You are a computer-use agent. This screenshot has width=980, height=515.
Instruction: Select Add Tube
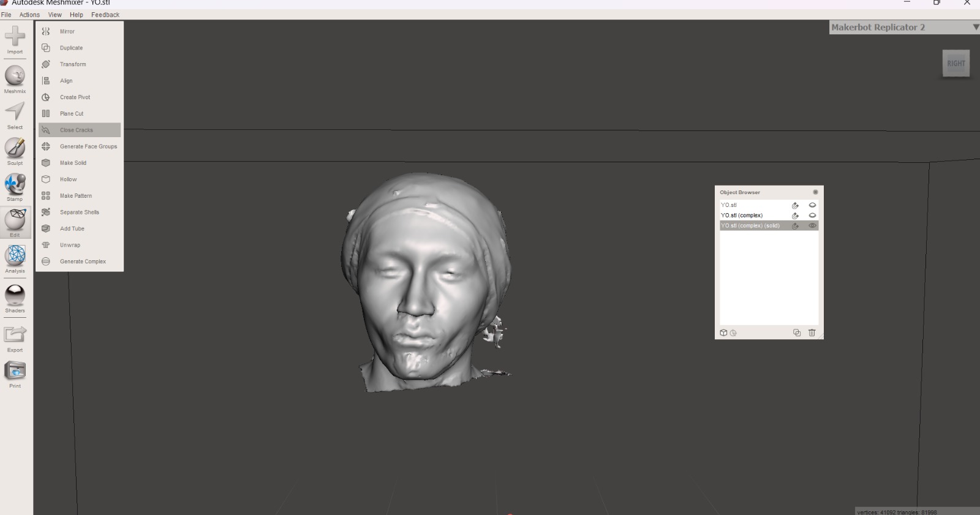point(80,229)
